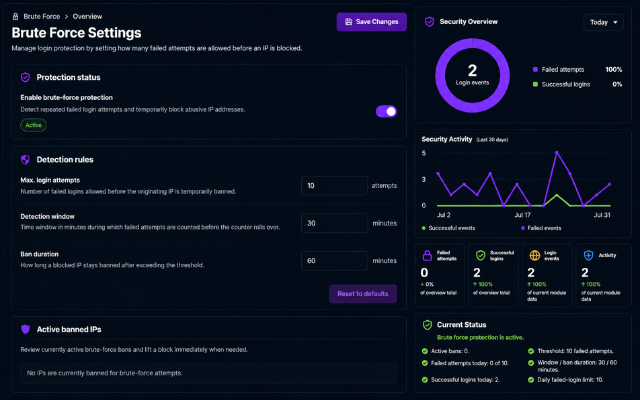Focus the Detection window minutes field
Screen dimensions: 640x400
334,223
